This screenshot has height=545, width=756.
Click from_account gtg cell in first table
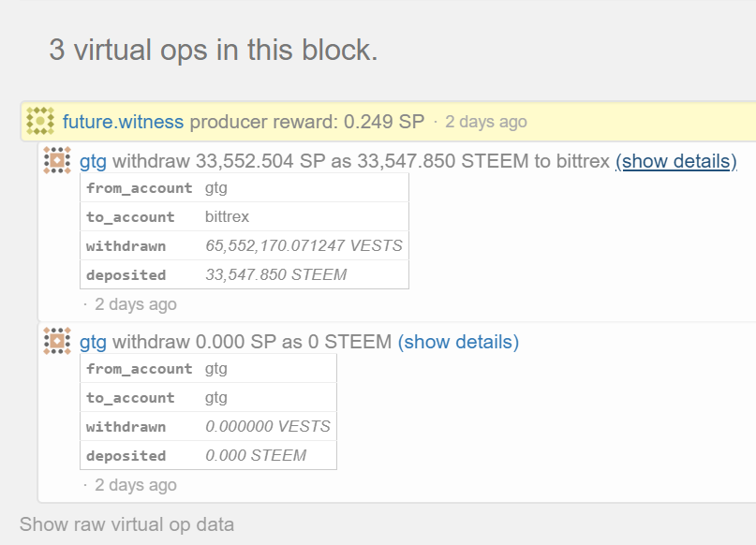(x=216, y=188)
